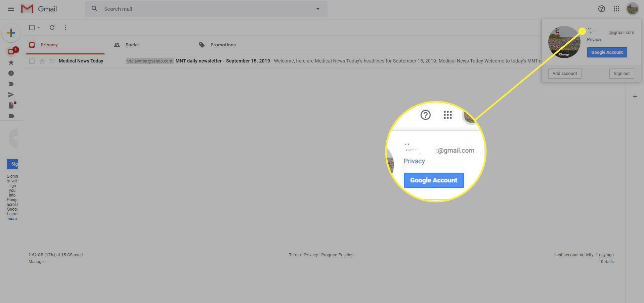The image size is (644, 303).
Task: Toggle the select all checkbox
Action: click(x=32, y=28)
